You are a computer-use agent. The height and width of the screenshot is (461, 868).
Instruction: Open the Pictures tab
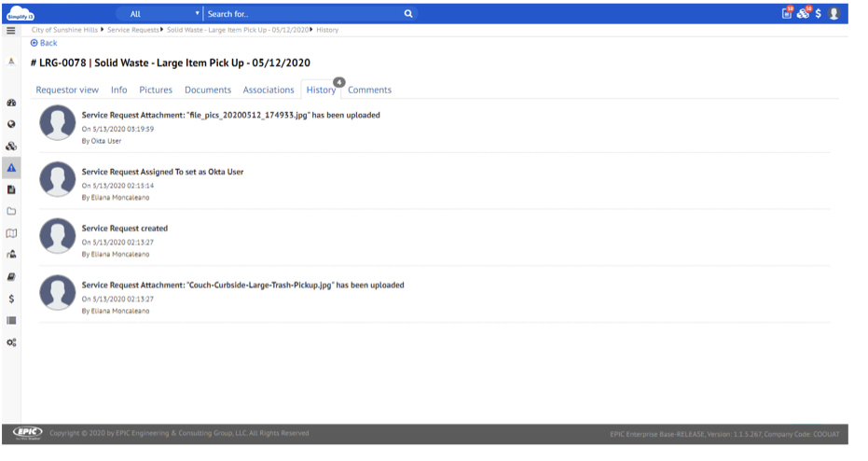[x=156, y=90]
